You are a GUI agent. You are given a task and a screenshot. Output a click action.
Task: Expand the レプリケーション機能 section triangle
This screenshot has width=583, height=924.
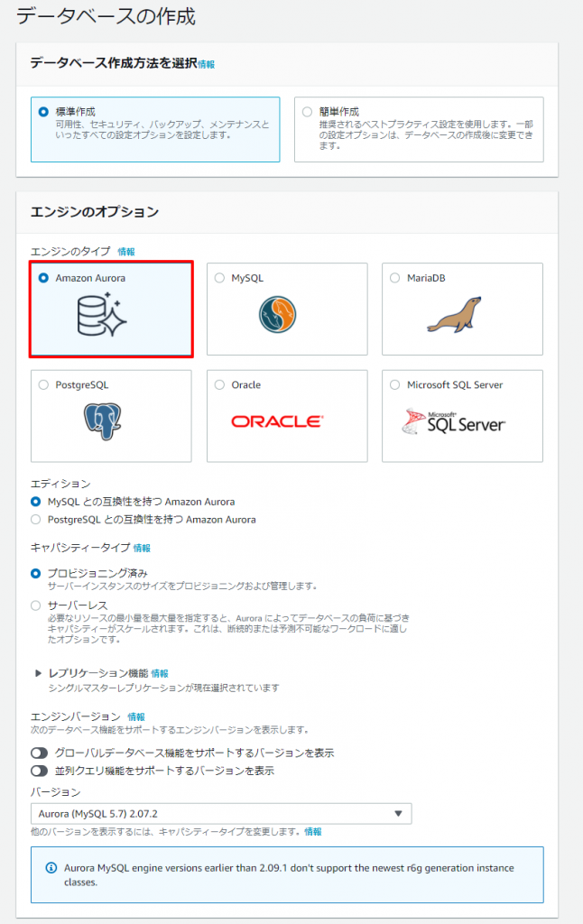pyautogui.click(x=38, y=673)
